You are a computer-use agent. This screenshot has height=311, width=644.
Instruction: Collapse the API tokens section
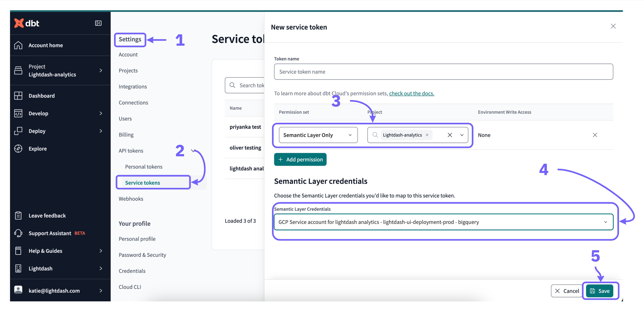tap(193, 151)
